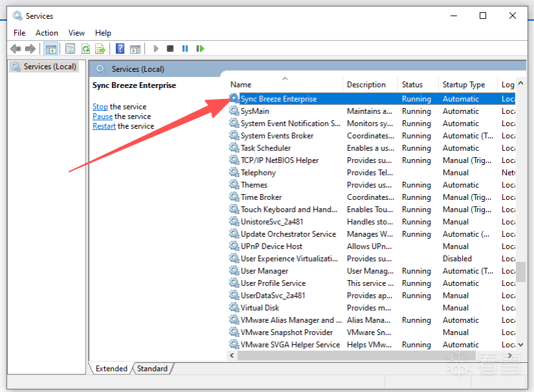Click Maintains a... description of SysMain
This screenshot has width=534, height=392.
370,111
